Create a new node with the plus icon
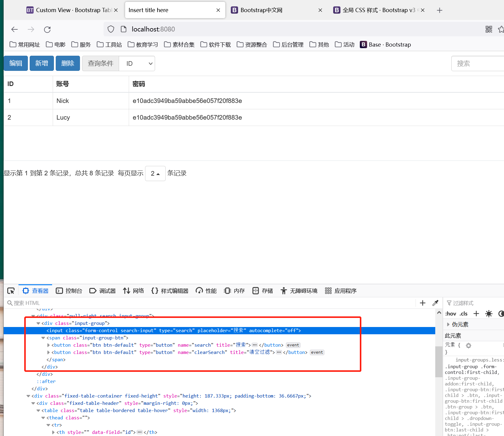 pyautogui.click(x=423, y=303)
